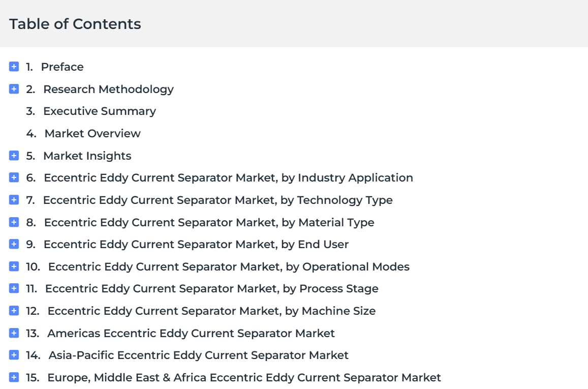Select the Market Overview entry
588x389 pixels.
click(x=92, y=134)
